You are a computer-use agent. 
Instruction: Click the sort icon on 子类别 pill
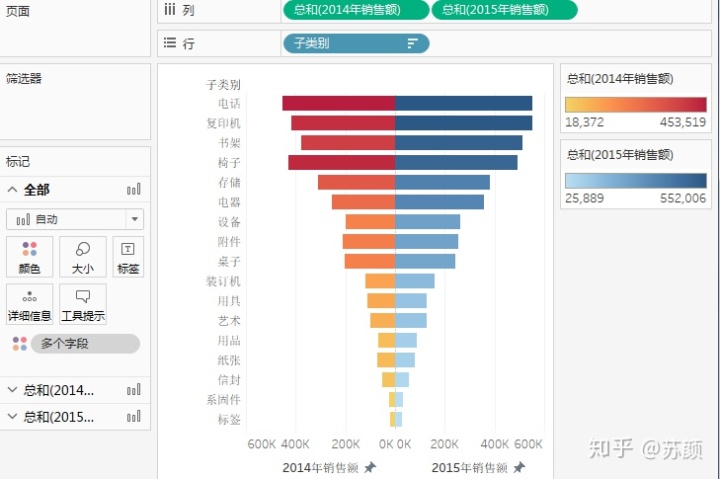(412, 44)
